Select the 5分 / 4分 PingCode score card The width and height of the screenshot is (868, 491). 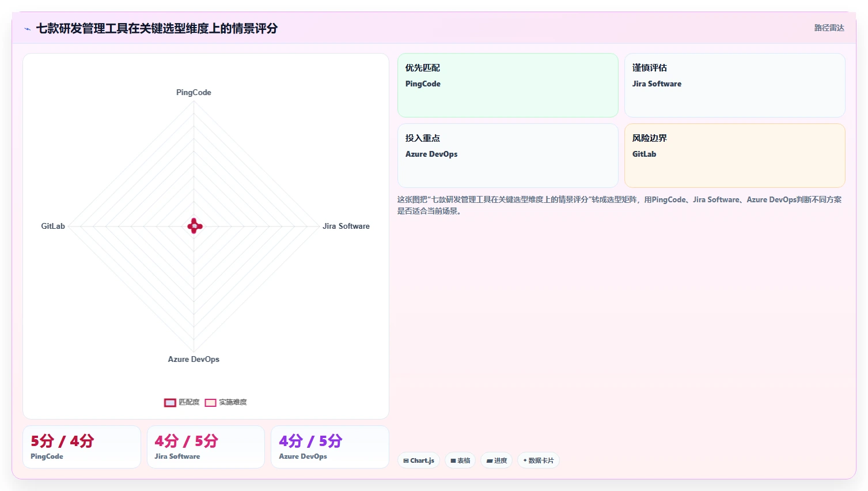[x=82, y=447]
